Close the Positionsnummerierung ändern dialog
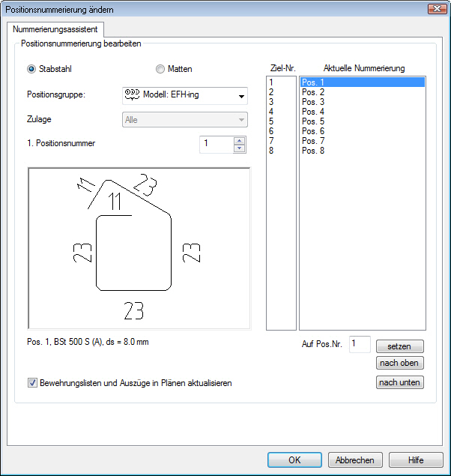The image size is (451, 476). [x=437, y=9]
